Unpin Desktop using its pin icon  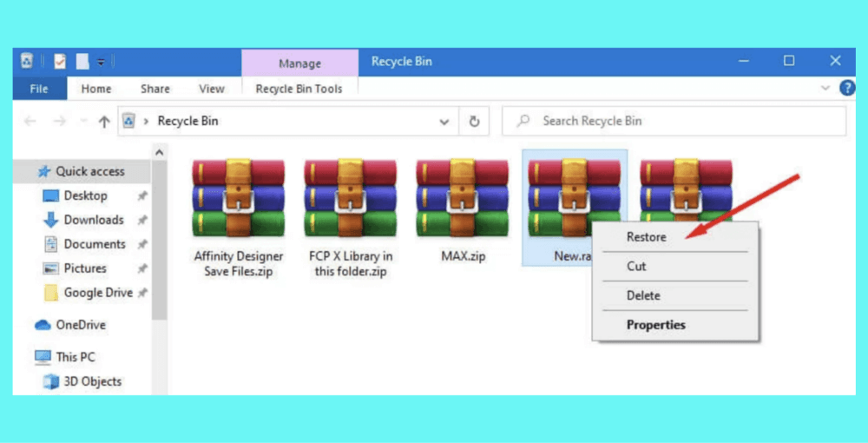142,195
